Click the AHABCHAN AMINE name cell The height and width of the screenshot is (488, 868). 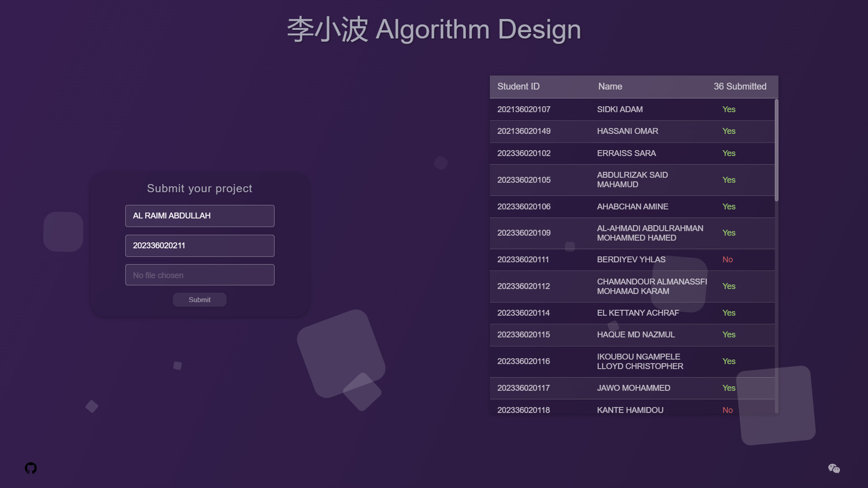(x=632, y=207)
